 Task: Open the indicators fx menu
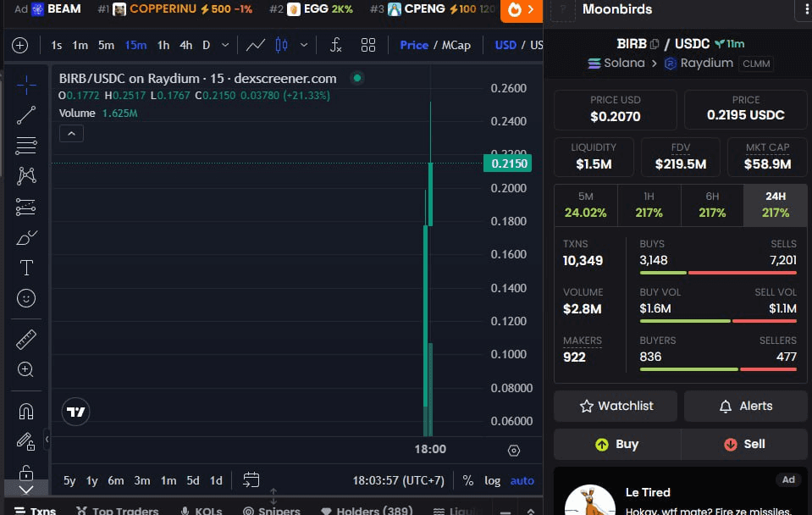click(x=335, y=45)
